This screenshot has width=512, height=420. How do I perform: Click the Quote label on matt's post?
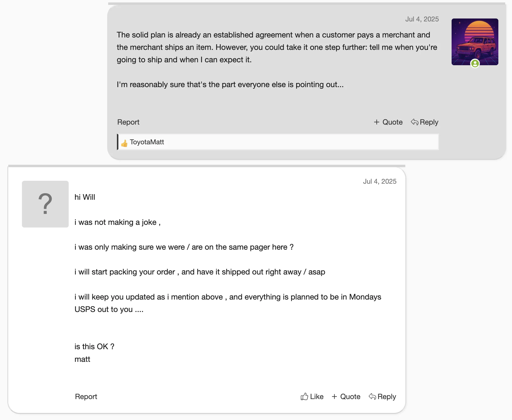tap(350, 396)
